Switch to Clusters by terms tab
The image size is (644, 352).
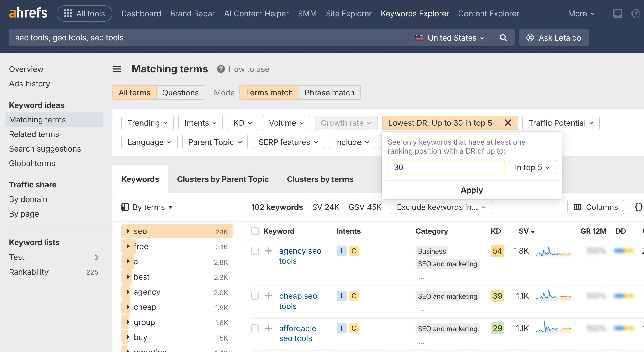pyautogui.click(x=320, y=179)
